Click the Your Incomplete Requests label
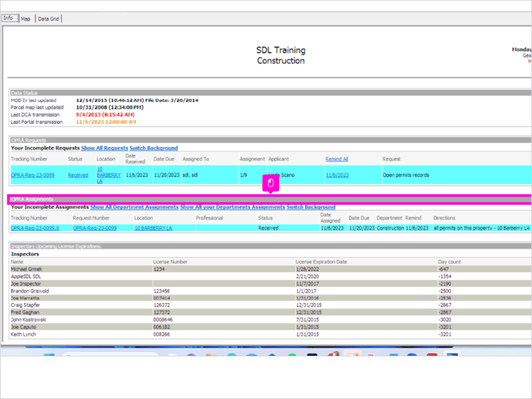This screenshot has height=399, width=532. click(45, 148)
